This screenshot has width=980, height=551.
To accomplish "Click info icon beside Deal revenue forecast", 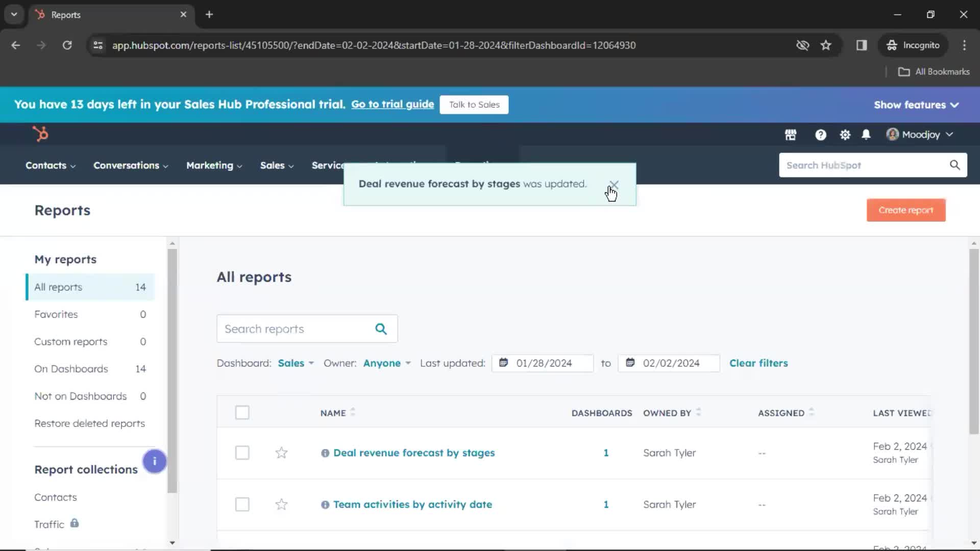I will pyautogui.click(x=325, y=453).
